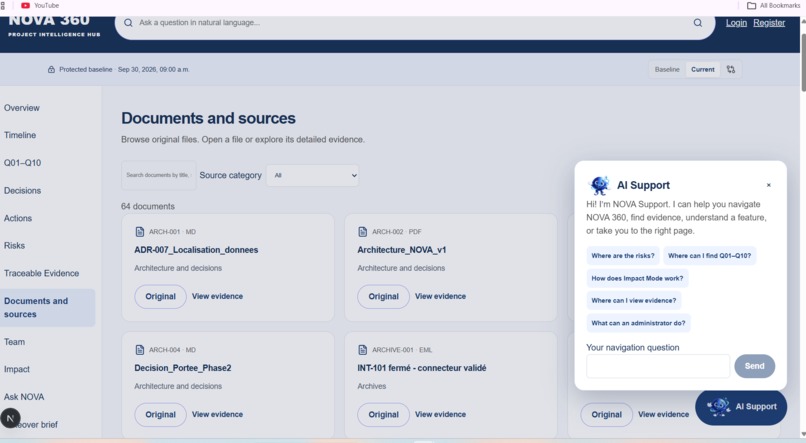Click the file icon on ARCH-002 card
The image size is (806, 443).
coord(362,232)
